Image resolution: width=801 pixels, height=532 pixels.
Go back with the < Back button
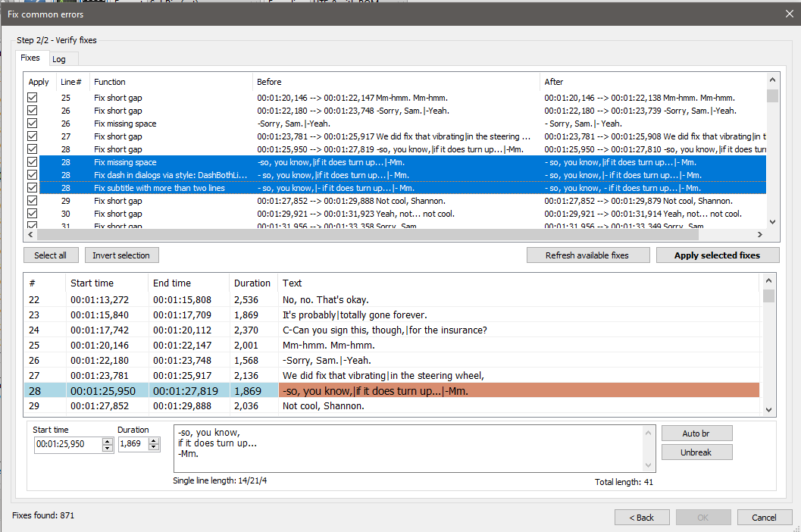(x=642, y=517)
